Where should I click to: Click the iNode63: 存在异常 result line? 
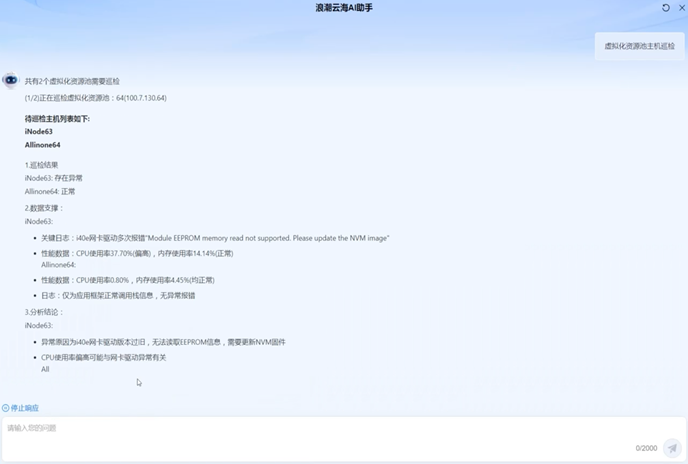point(54,178)
